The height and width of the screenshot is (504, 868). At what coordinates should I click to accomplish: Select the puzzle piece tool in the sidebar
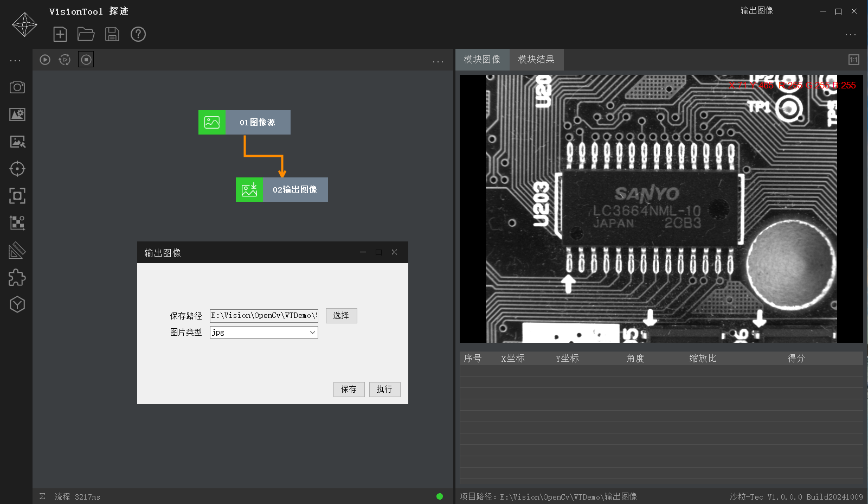[x=17, y=277]
